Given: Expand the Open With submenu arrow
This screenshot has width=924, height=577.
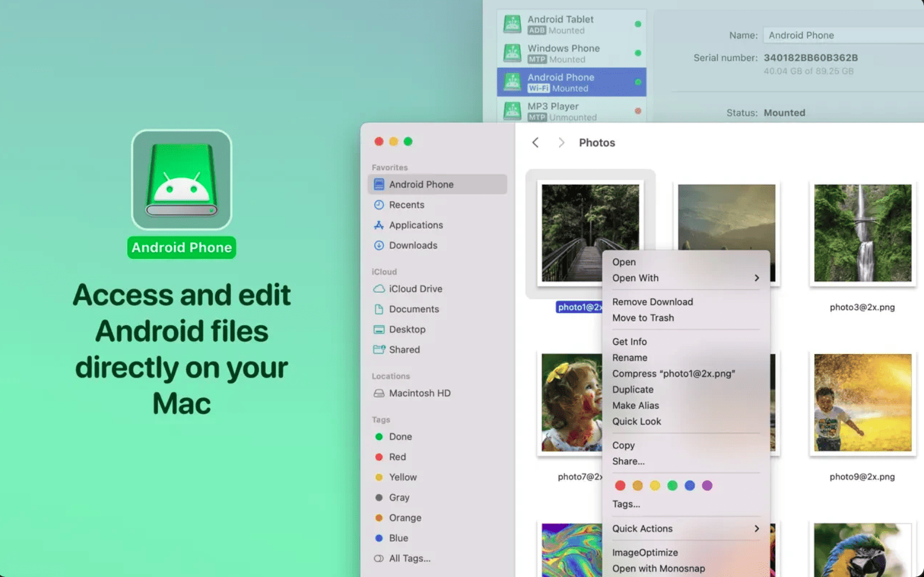Looking at the screenshot, I should pos(756,278).
